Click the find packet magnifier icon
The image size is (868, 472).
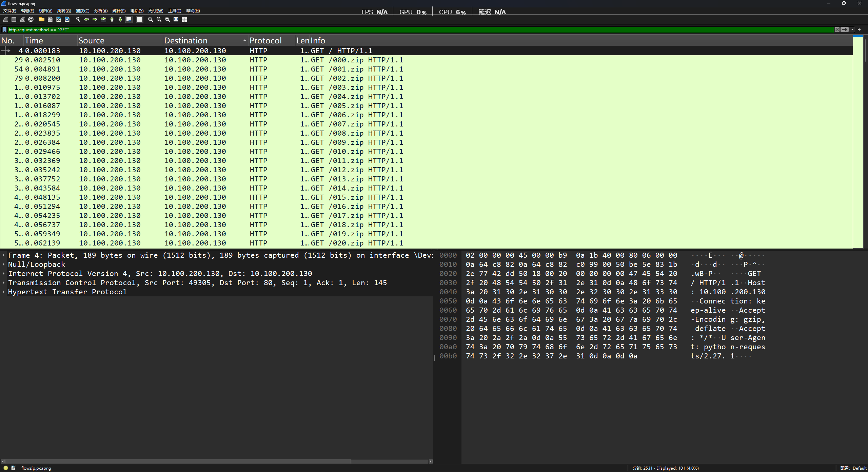(78, 19)
